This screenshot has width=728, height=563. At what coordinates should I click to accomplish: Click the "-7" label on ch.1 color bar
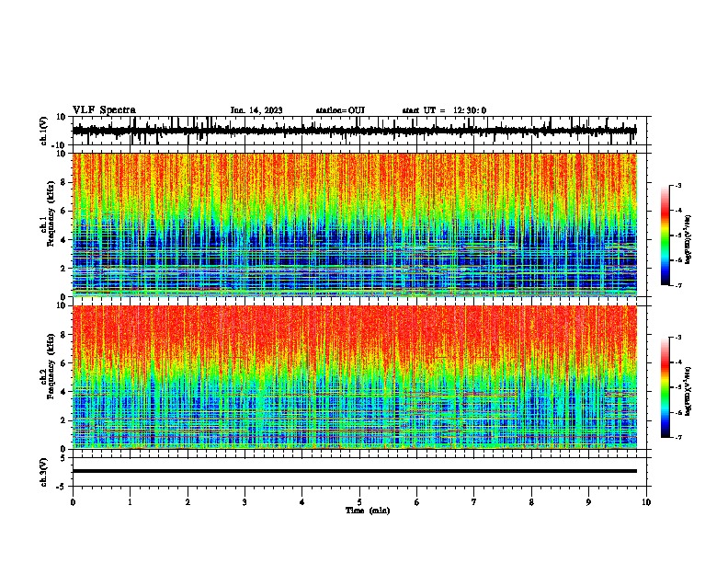point(678,285)
